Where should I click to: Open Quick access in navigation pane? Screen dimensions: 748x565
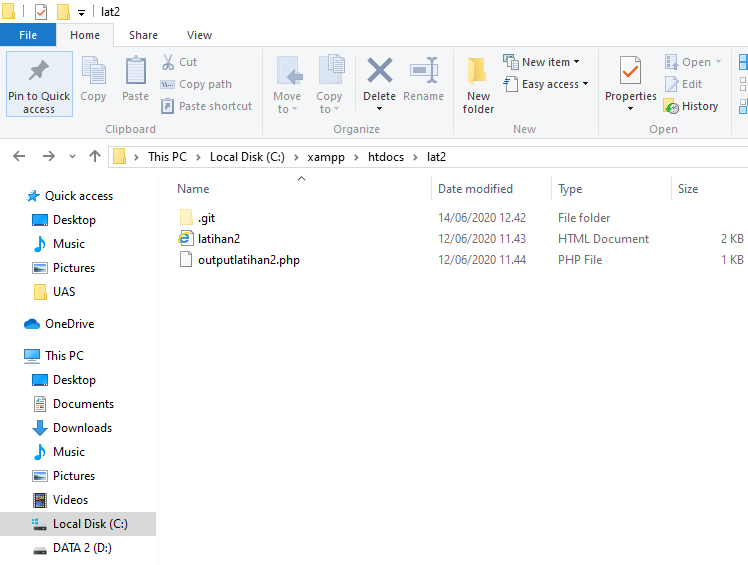[79, 196]
